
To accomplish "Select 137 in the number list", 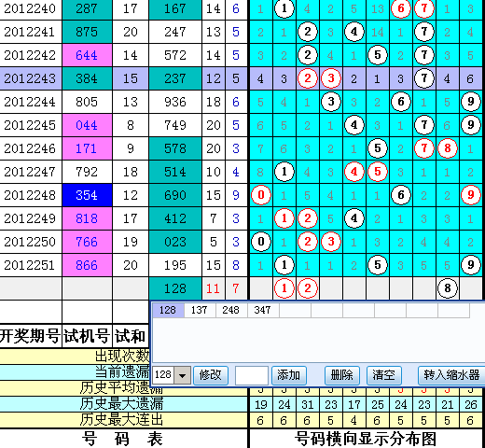I will click(200, 310).
